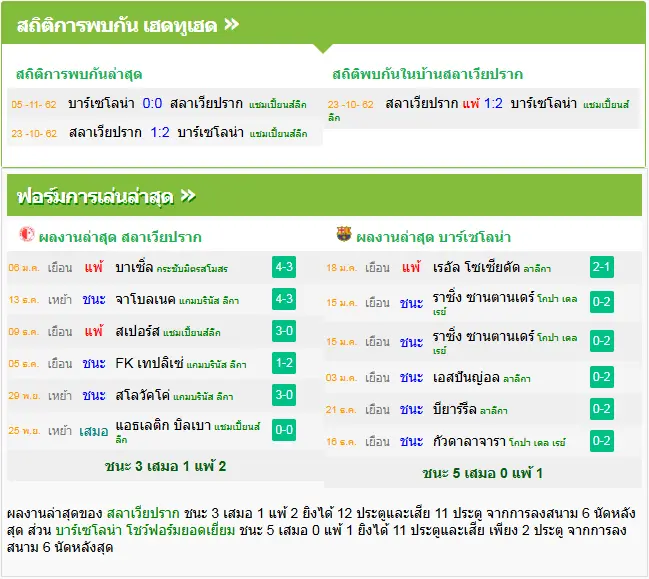The height and width of the screenshot is (579, 649).
Task: Select opponent name 'บียาร์รีล'
Action: pos(455,409)
